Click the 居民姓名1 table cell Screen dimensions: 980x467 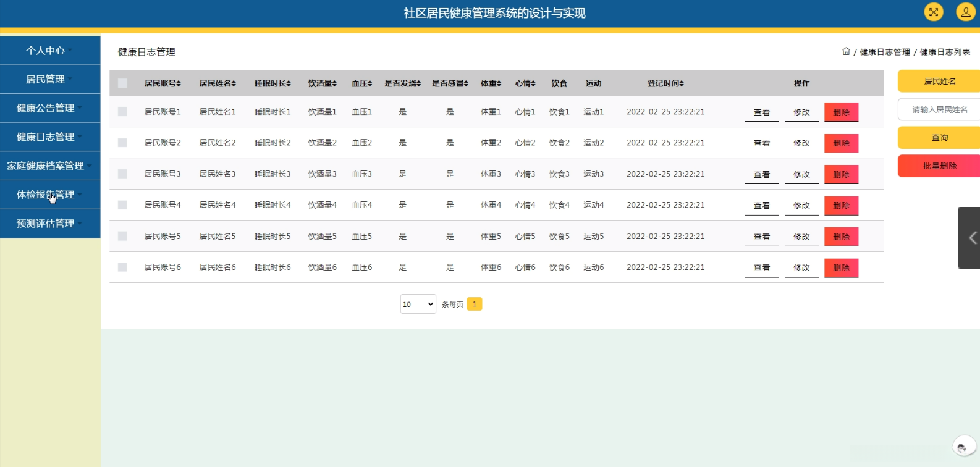(218, 112)
